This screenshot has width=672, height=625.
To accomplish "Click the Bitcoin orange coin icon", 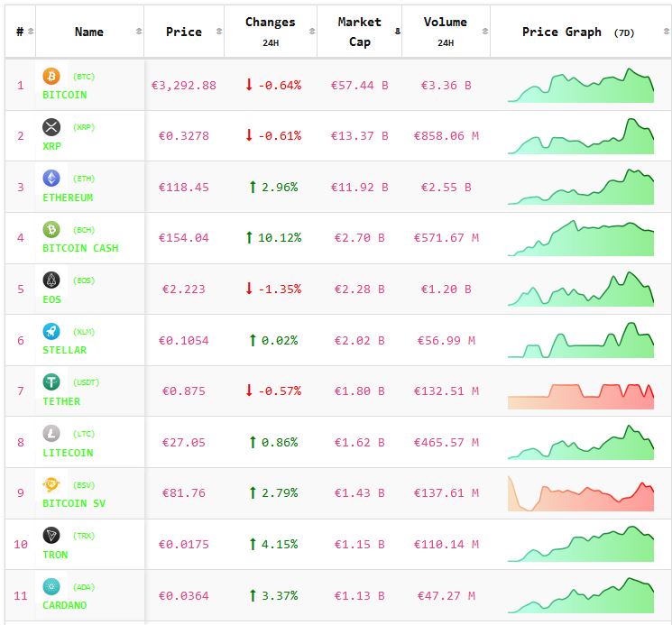I will coord(51,77).
